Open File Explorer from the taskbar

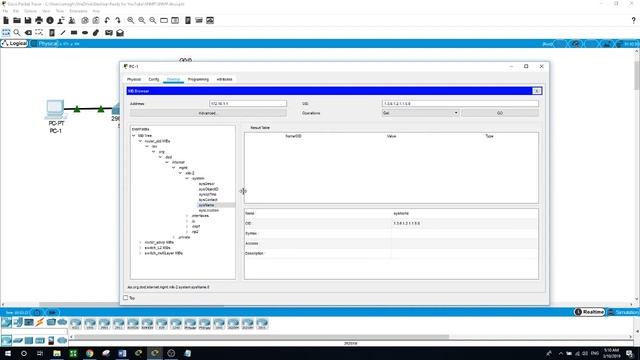coord(57,353)
